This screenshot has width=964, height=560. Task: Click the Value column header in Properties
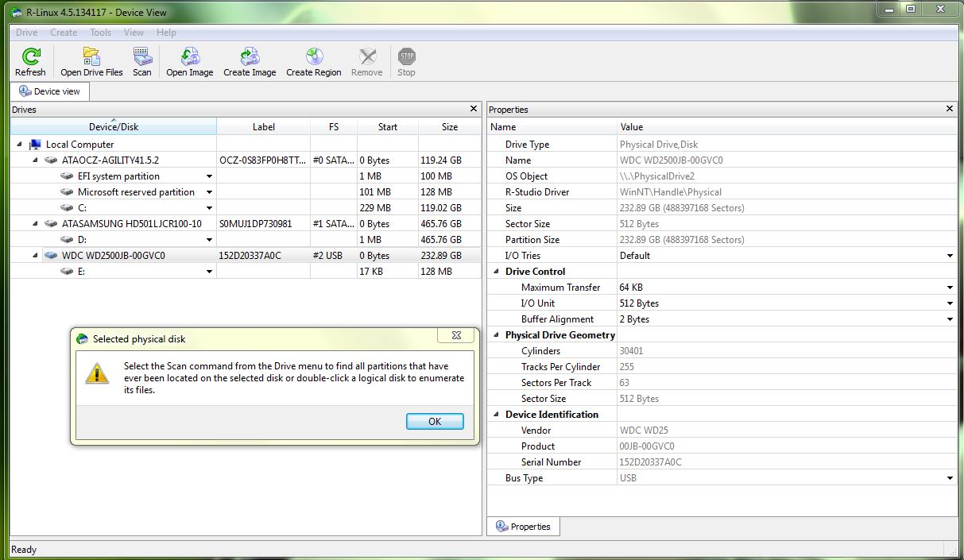[788, 126]
